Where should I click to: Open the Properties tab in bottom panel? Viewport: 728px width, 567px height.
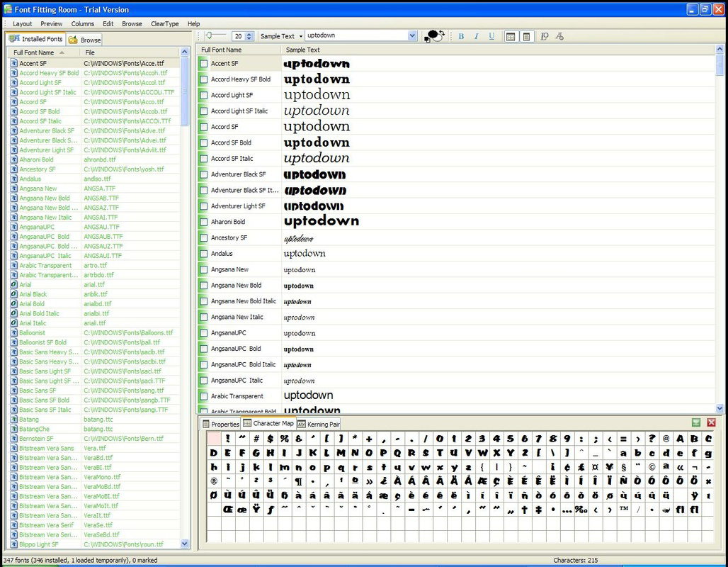tap(221, 424)
